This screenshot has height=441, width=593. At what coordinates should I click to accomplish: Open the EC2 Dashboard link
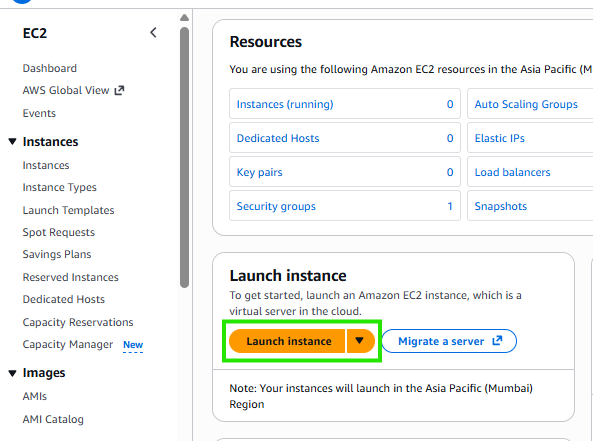(x=50, y=68)
